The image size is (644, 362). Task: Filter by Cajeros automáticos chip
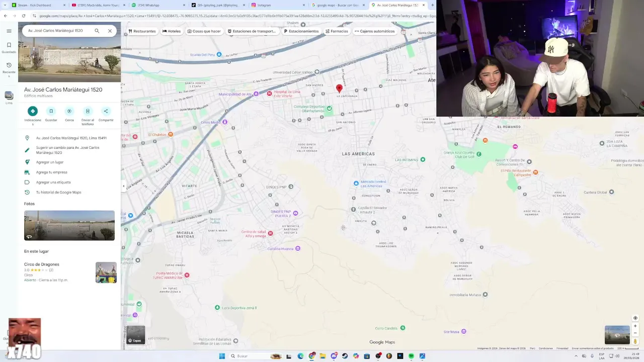(374, 31)
